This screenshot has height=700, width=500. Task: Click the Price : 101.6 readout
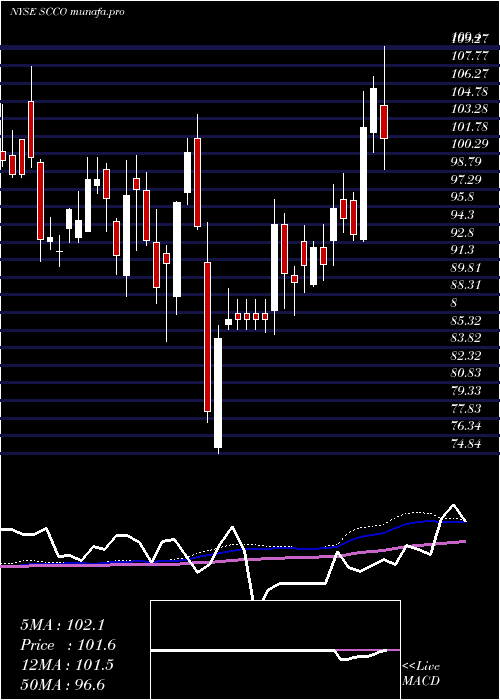point(68,645)
